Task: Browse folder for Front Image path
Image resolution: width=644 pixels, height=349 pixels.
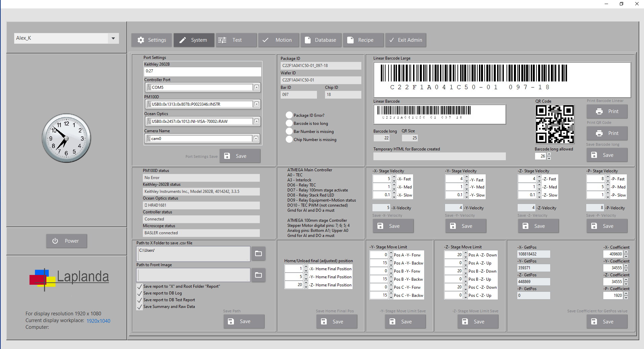Action: tap(258, 275)
